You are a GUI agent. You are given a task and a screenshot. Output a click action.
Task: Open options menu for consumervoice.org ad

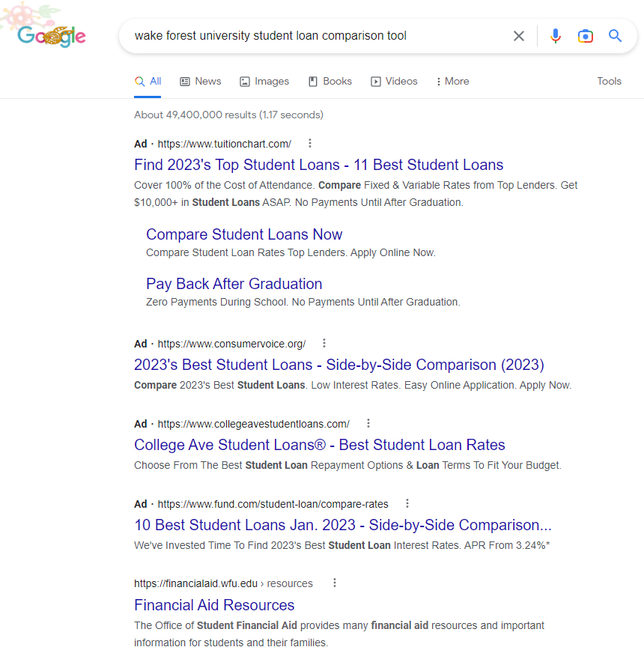(324, 344)
